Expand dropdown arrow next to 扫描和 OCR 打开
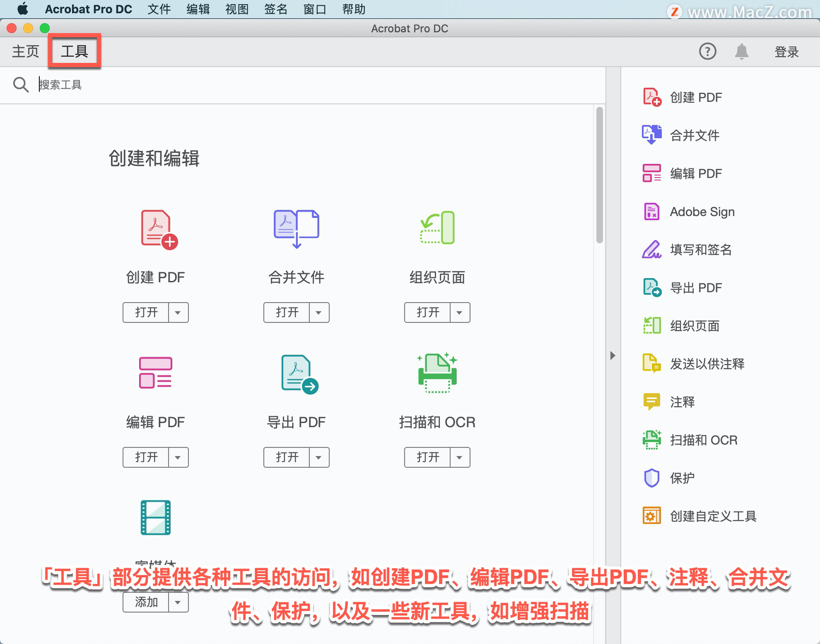The width and height of the screenshot is (820, 644). click(x=460, y=458)
